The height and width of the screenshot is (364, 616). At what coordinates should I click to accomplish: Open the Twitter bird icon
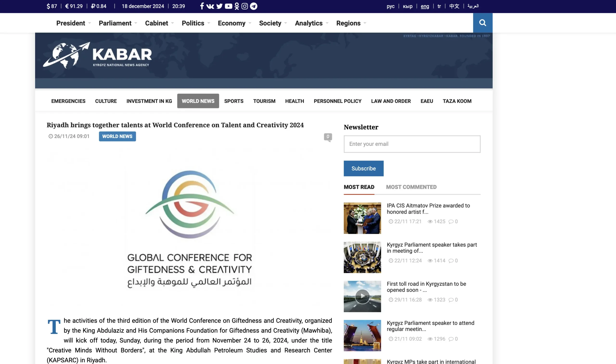[x=219, y=6]
